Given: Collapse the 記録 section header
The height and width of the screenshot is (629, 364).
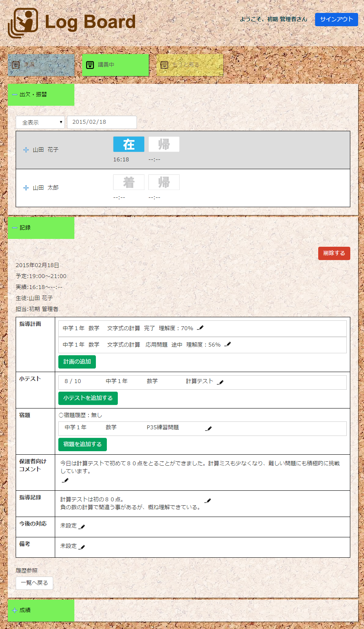Looking at the screenshot, I should point(15,228).
